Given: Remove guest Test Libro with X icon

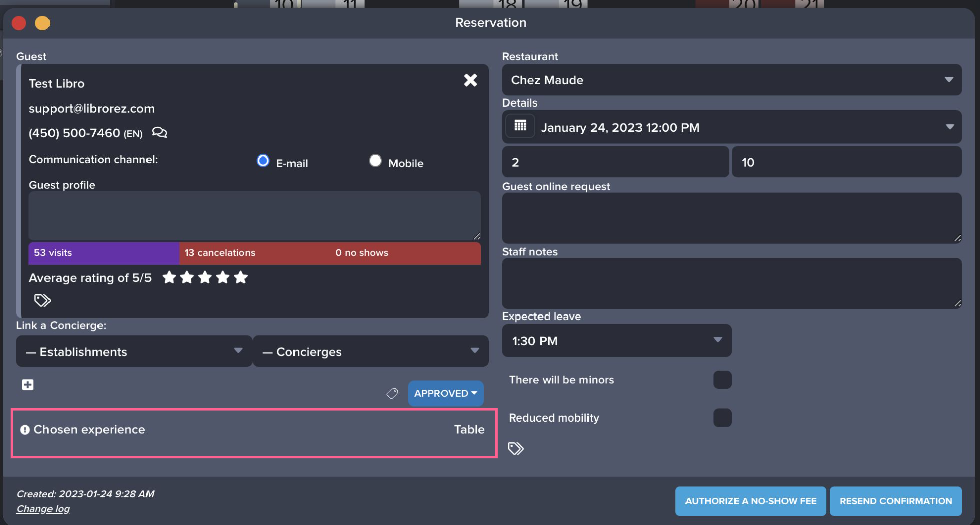Looking at the screenshot, I should 470,80.
